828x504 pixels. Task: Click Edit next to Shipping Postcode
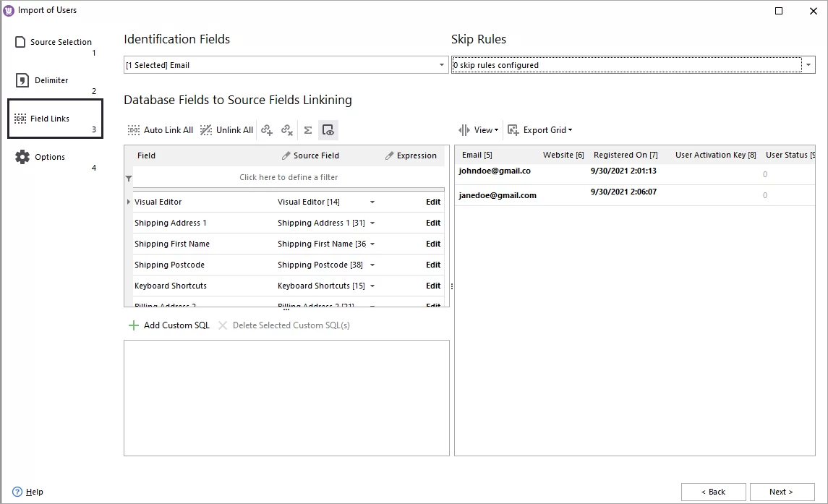pos(432,265)
